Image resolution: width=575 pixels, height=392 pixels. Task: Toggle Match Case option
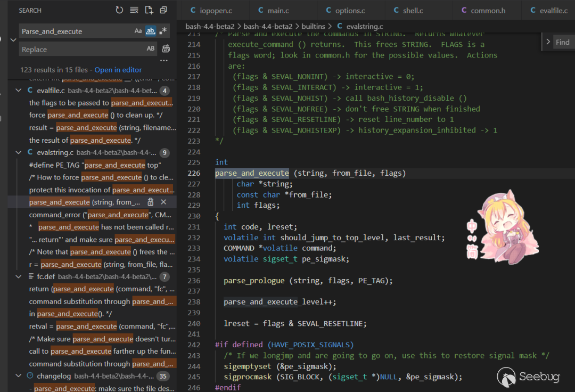click(138, 31)
